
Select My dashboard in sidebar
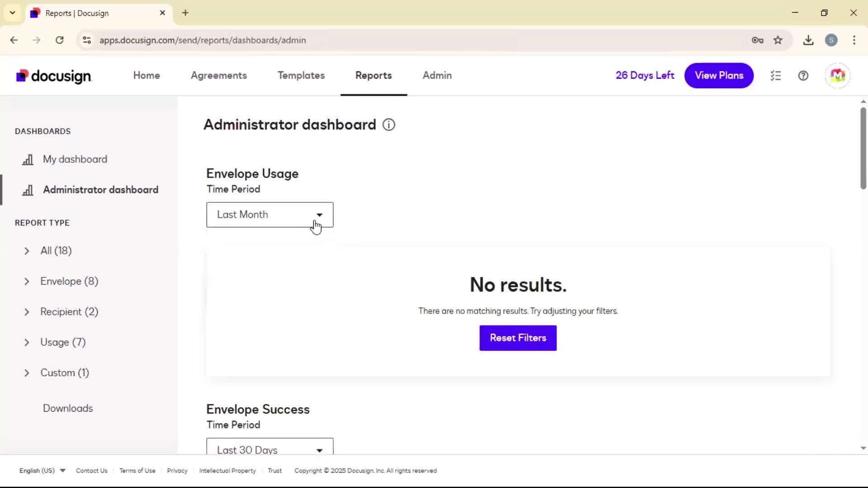point(75,160)
